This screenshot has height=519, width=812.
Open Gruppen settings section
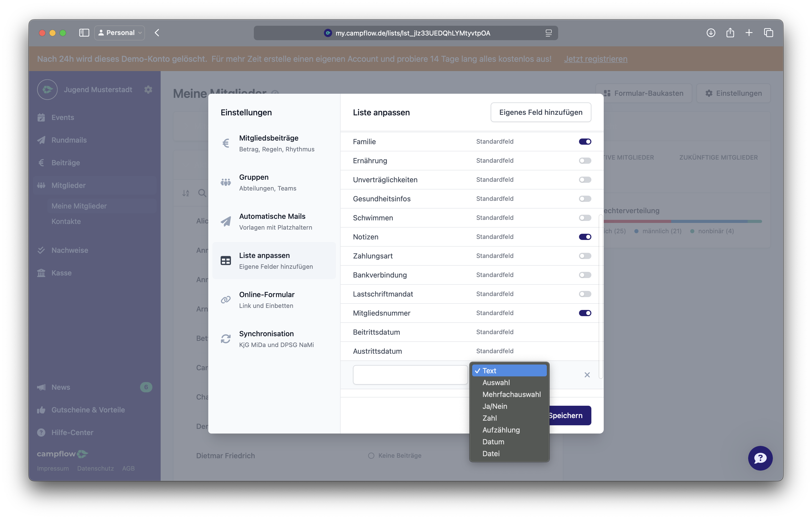point(274,183)
